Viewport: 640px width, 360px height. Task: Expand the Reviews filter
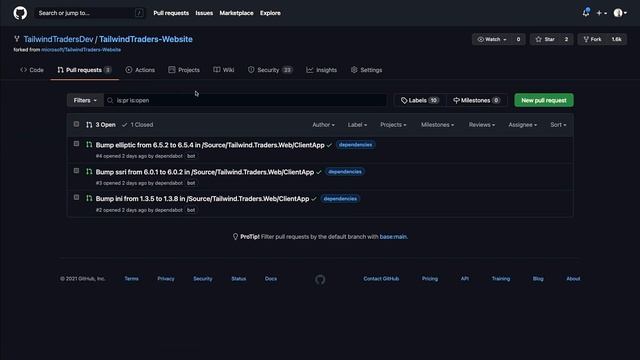pos(482,124)
